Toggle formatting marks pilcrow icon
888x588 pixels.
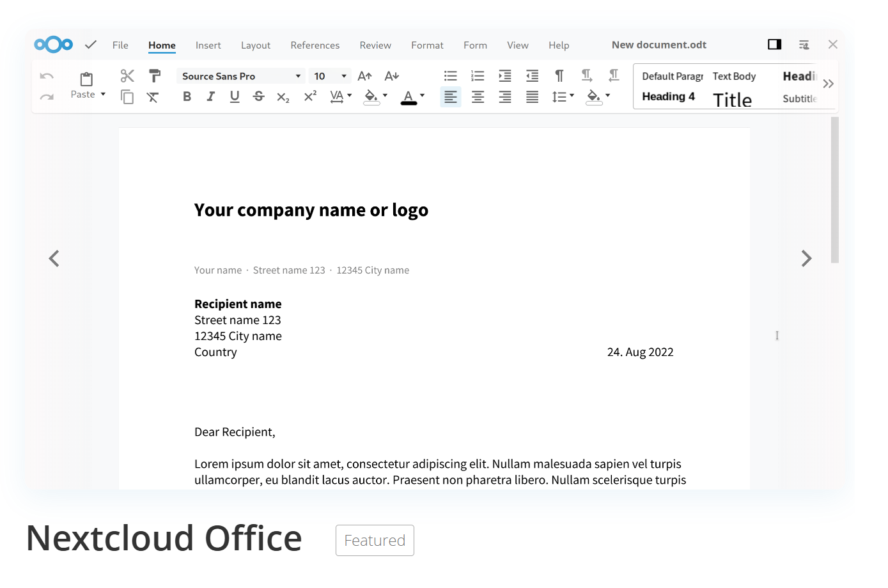[559, 76]
